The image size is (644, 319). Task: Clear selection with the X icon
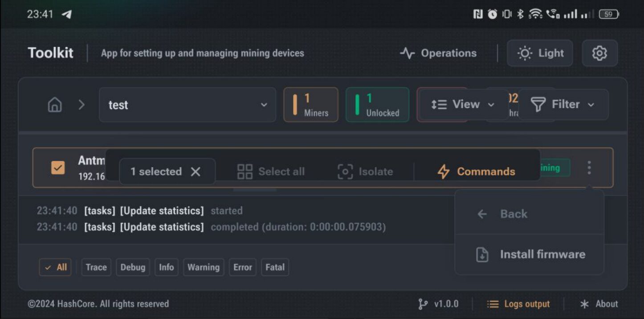196,172
